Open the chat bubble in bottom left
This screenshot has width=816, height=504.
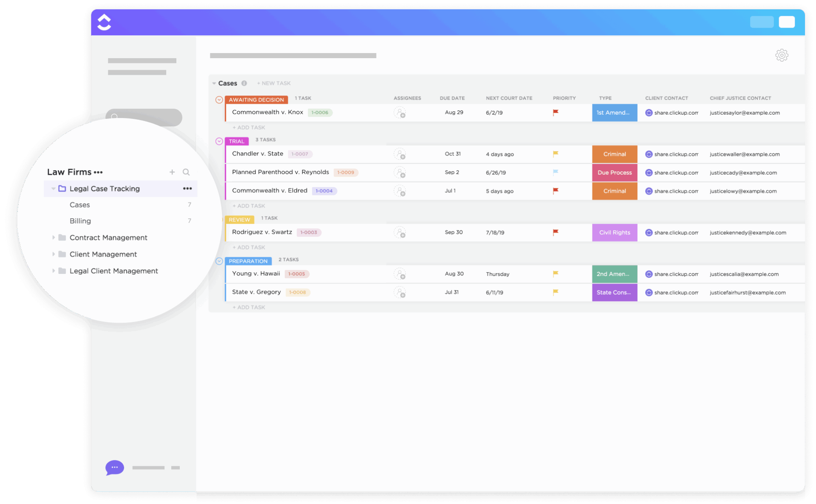[x=114, y=467]
